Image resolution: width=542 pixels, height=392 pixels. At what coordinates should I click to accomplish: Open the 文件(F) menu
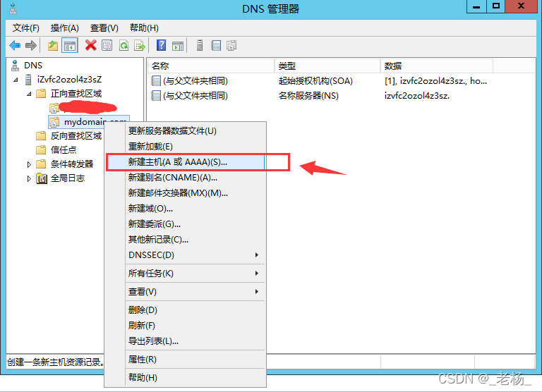[26, 28]
